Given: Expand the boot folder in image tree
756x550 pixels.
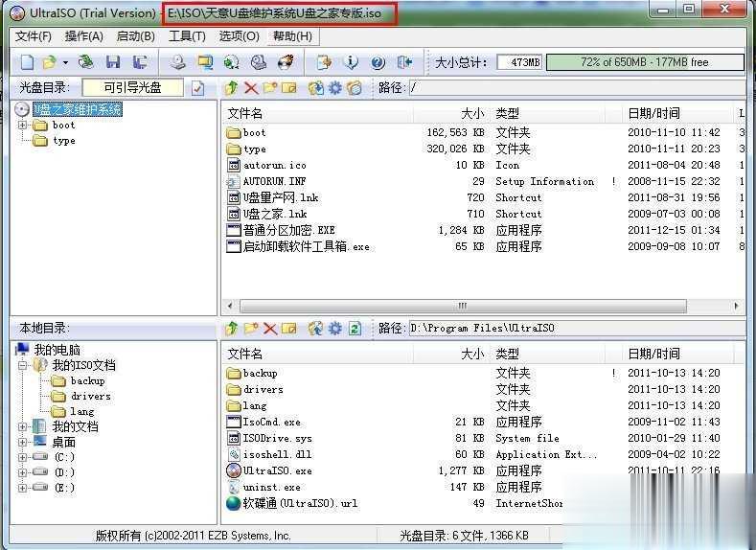Looking at the screenshot, I should coord(22,125).
